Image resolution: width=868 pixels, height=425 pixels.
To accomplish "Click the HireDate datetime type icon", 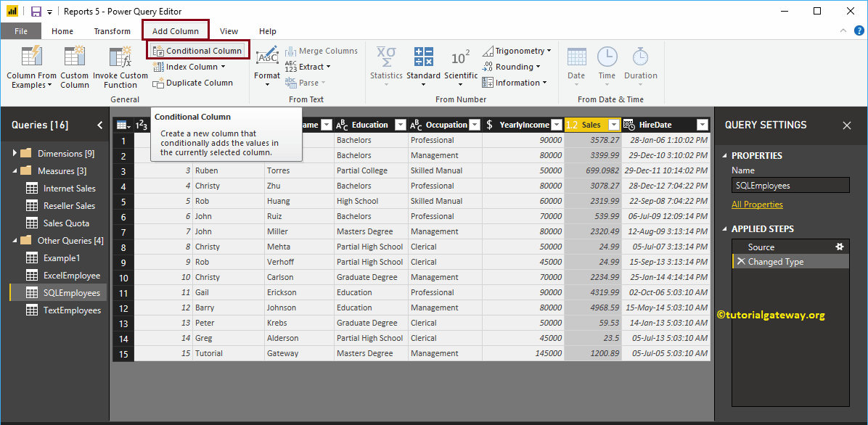I will (x=629, y=125).
